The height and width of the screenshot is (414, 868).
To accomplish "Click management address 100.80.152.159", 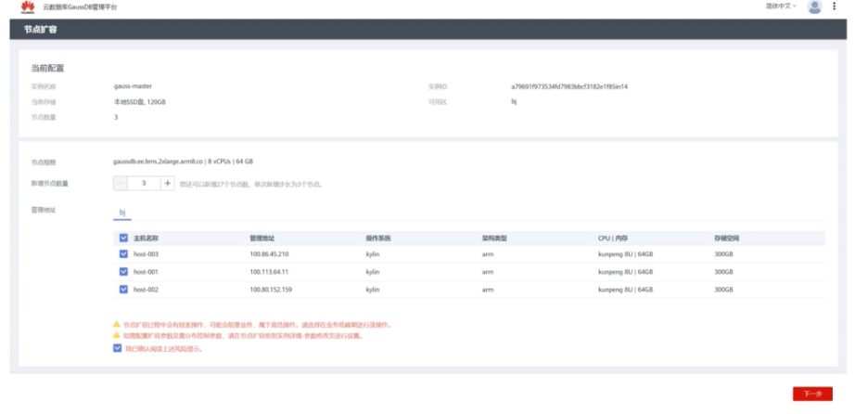I will coord(271,290).
